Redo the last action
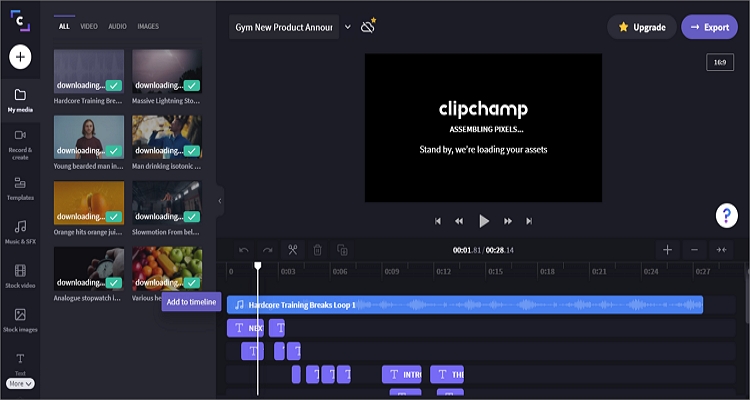The width and height of the screenshot is (750, 400). coord(268,250)
